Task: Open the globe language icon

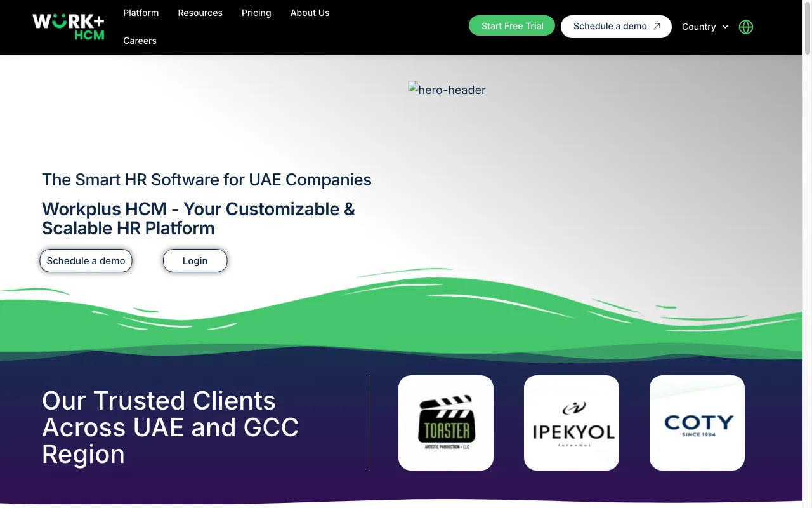Action: [746, 27]
